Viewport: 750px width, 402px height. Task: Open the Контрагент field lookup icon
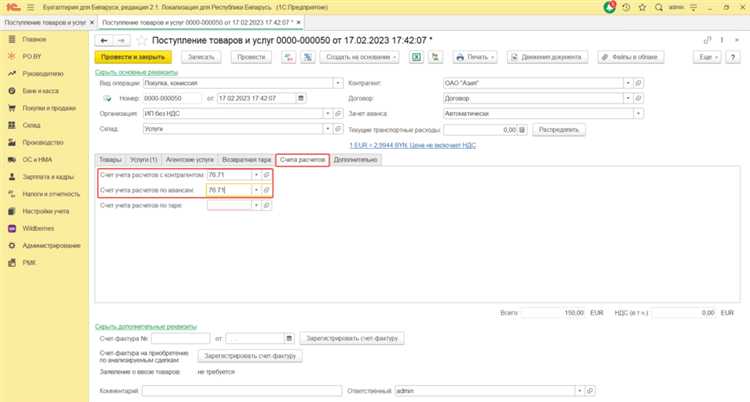(638, 83)
